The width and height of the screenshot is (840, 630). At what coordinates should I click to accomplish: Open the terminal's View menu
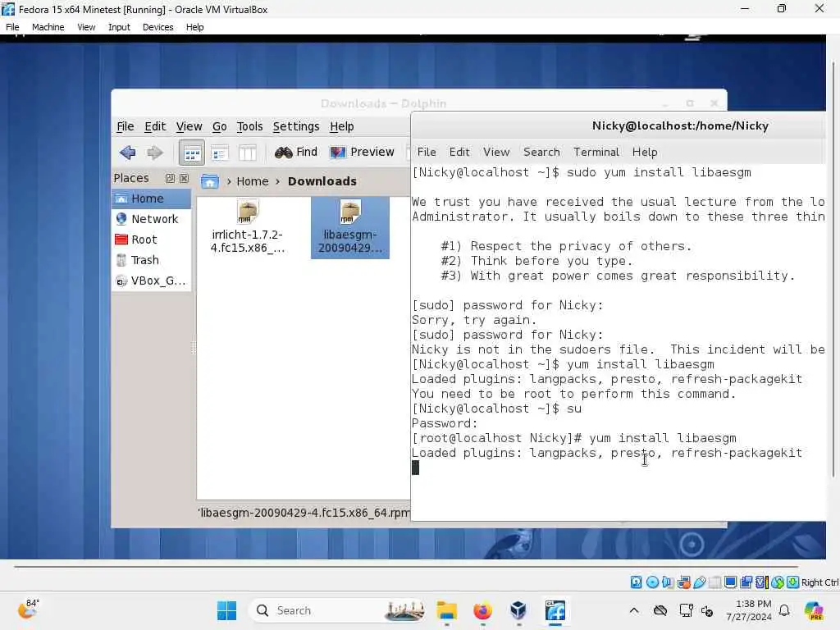(x=496, y=152)
